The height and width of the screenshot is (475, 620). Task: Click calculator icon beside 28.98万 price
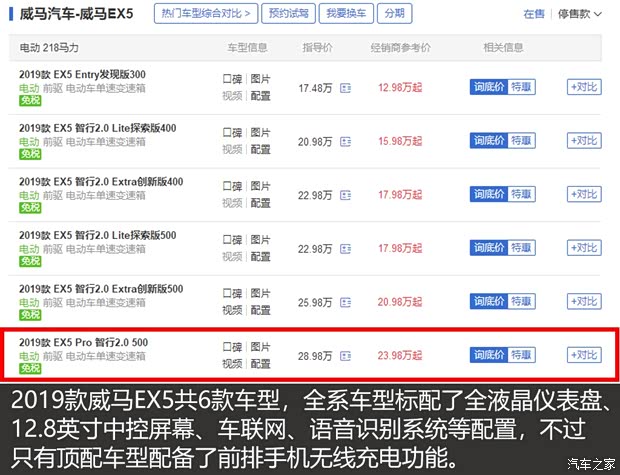[x=345, y=355]
